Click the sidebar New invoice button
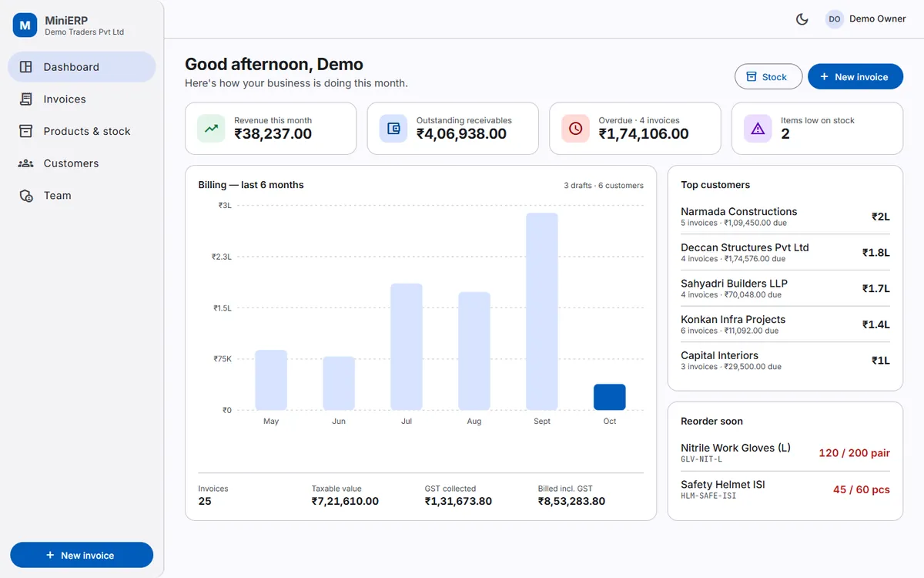This screenshot has width=924, height=578. click(82, 555)
